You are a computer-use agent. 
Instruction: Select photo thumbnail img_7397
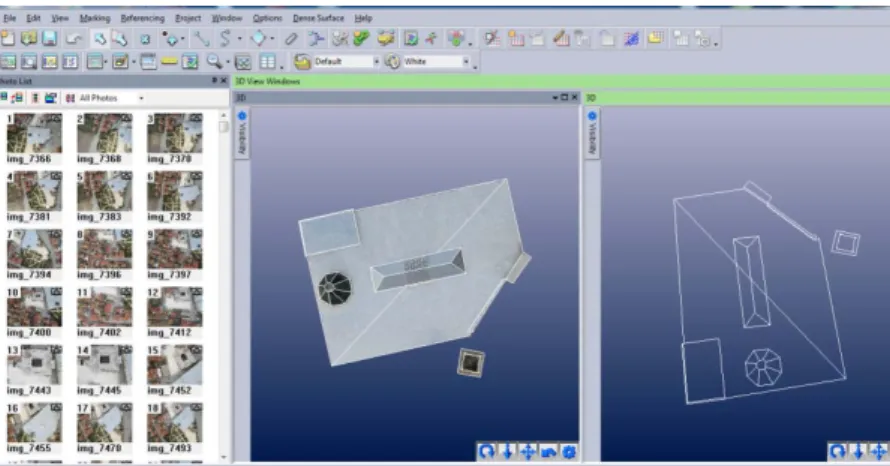(175, 249)
